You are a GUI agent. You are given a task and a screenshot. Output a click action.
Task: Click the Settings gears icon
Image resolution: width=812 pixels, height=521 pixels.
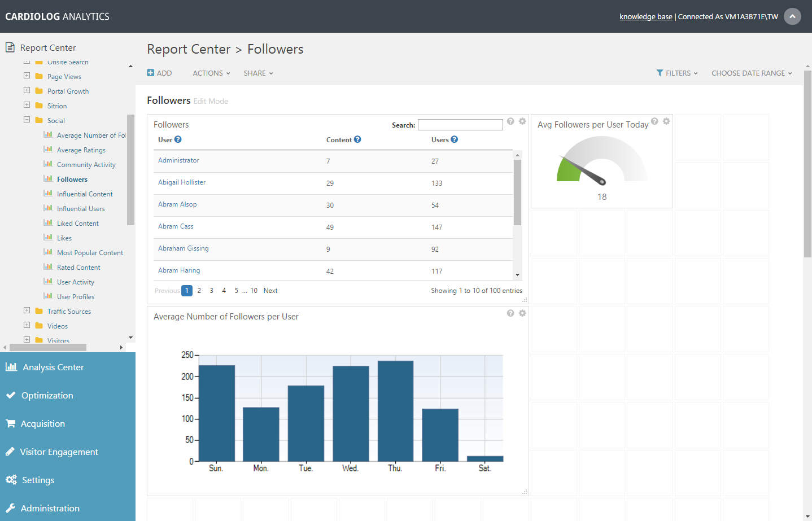click(x=11, y=480)
